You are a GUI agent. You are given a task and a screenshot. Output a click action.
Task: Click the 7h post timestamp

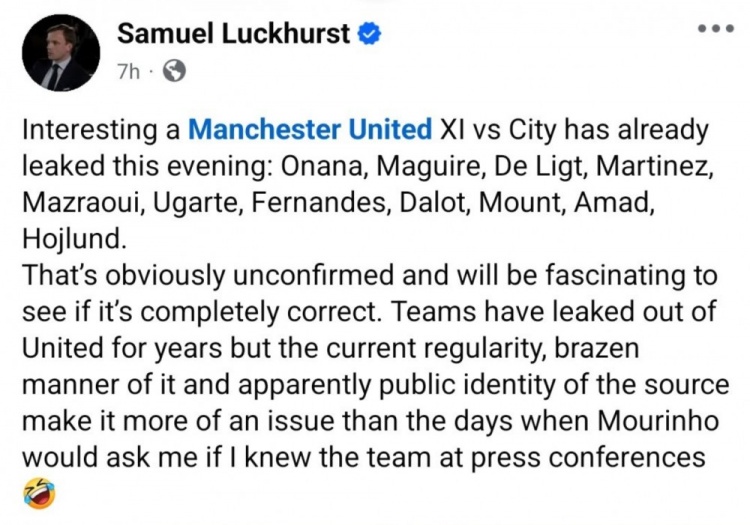point(129,71)
